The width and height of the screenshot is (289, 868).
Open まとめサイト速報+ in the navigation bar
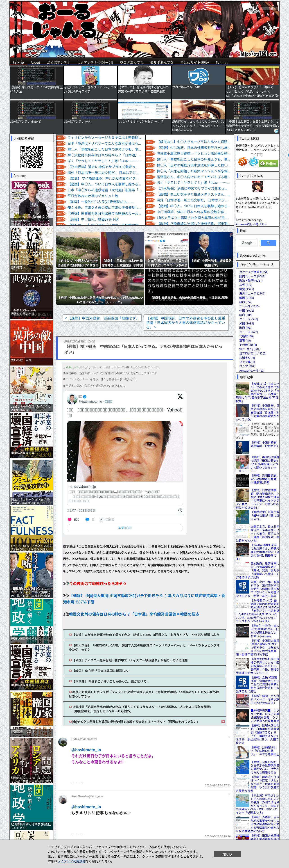(194, 62)
